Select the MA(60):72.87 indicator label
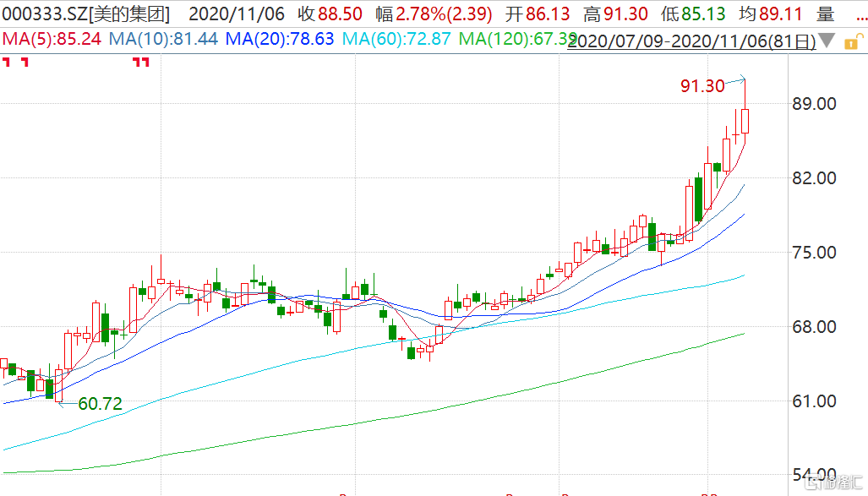 point(396,39)
